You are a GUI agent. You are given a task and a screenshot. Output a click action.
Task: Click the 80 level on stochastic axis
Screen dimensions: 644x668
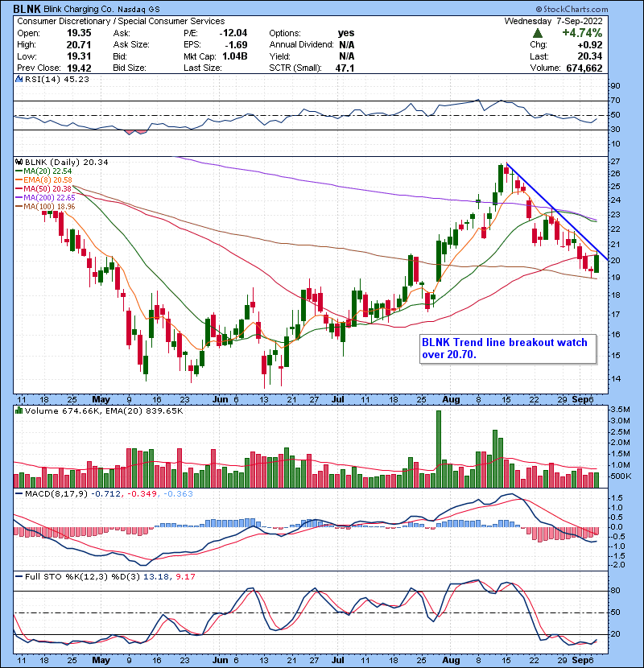615,591
